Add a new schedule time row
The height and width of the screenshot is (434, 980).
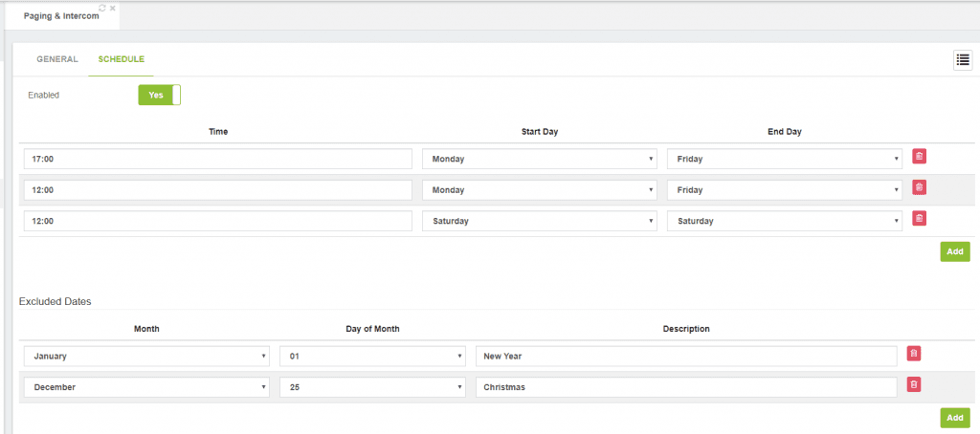tap(955, 251)
